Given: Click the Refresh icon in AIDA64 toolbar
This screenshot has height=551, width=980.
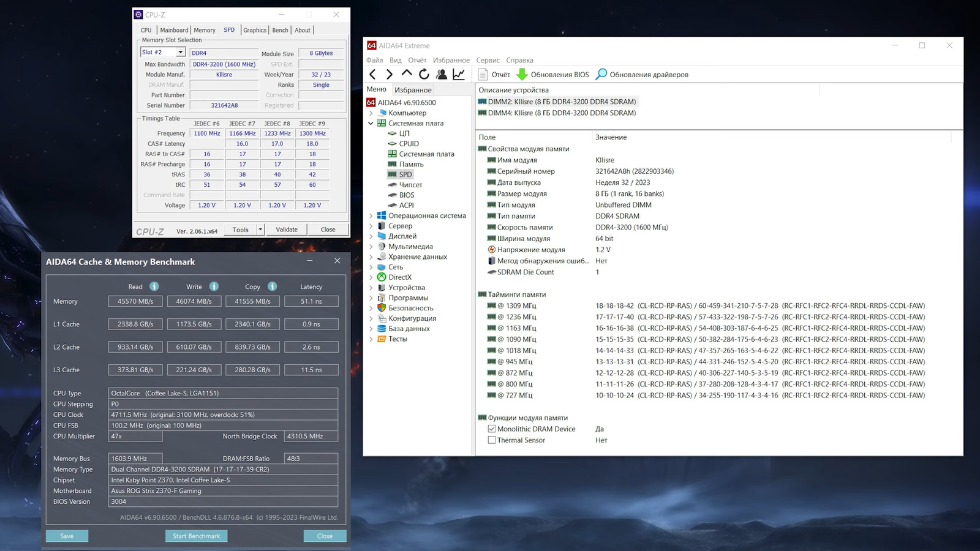Looking at the screenshot, I should tap(424, 75).
